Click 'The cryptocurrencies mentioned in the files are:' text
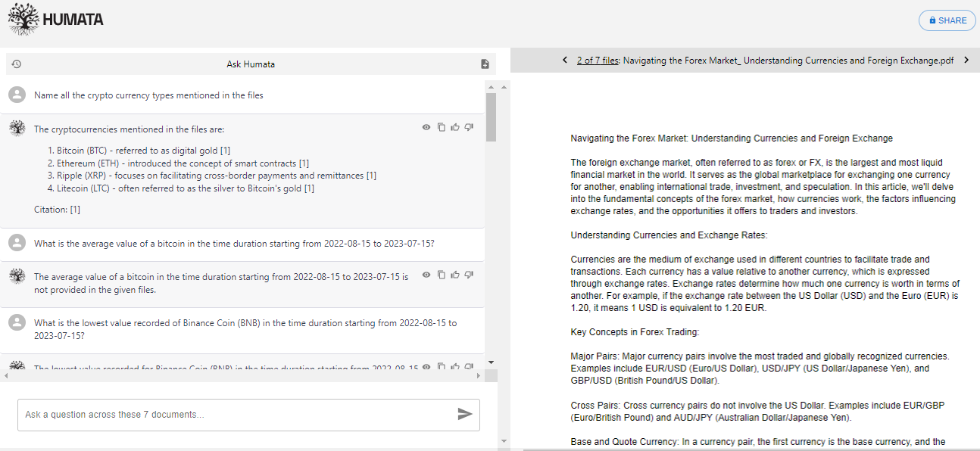The image size is (980, 451). [129, 129]
